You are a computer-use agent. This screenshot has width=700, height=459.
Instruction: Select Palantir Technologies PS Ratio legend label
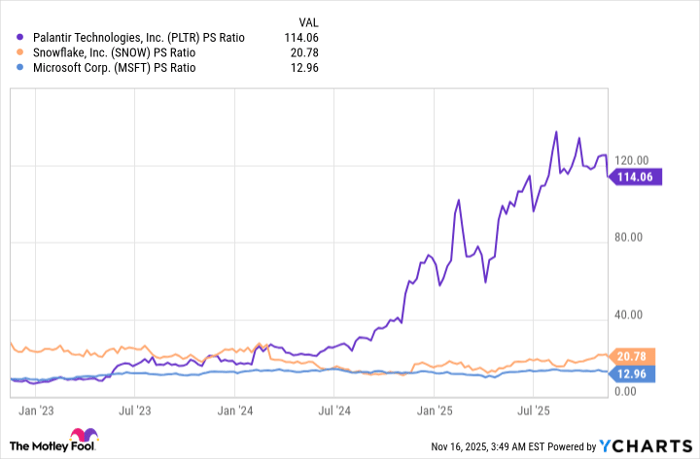point(139,38)
